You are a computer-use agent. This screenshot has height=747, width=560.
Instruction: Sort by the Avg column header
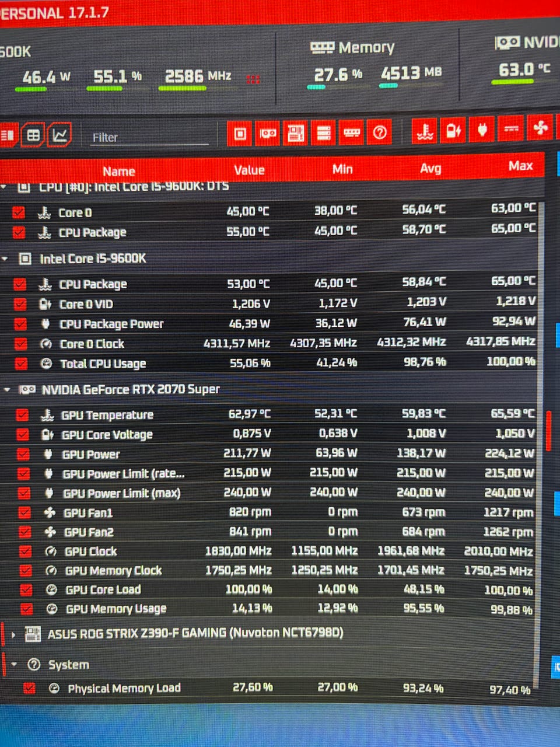click(x=430, y=168)
